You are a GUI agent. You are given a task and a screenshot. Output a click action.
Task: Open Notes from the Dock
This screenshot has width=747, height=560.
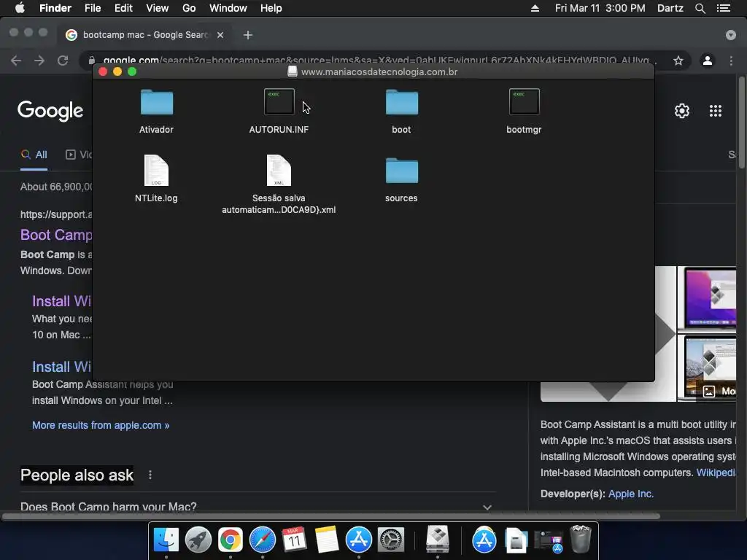coord(327,540)
